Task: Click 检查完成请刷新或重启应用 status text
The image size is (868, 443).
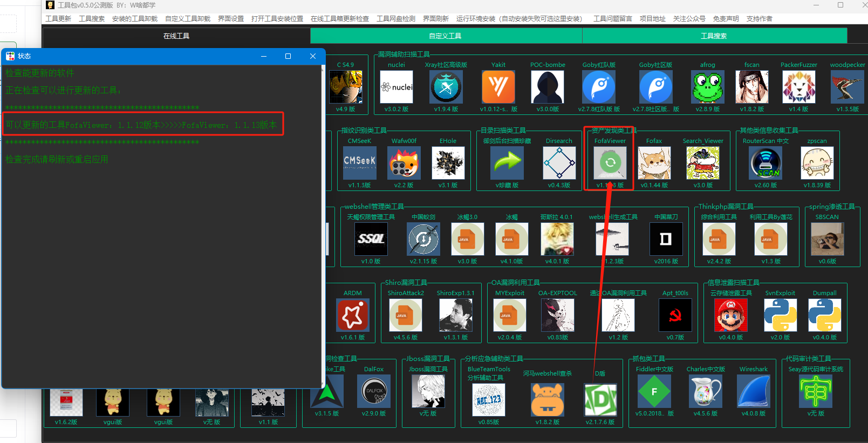Action: [57, 159]
